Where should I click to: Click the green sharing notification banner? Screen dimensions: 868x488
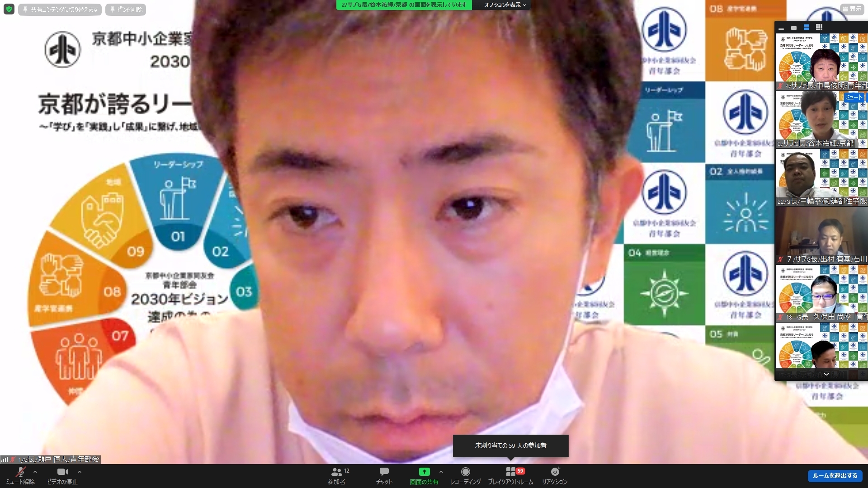pyautogui.click(x=404, y=5)
